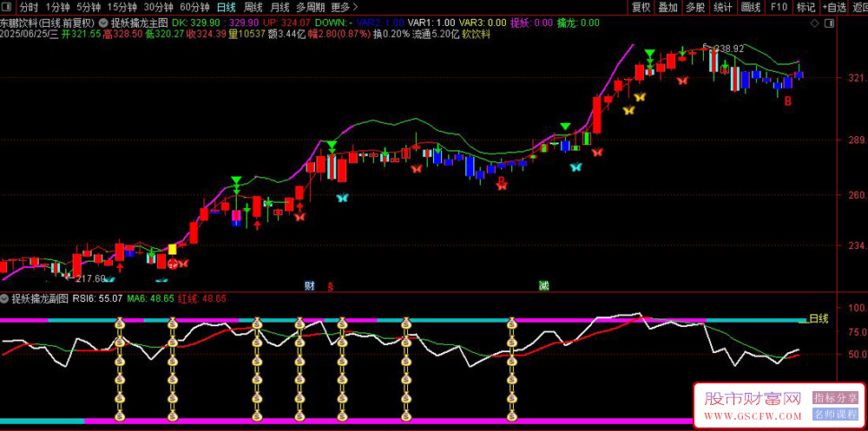
Task: Click the diamond icon in chart header
Action: click(814, 23)
